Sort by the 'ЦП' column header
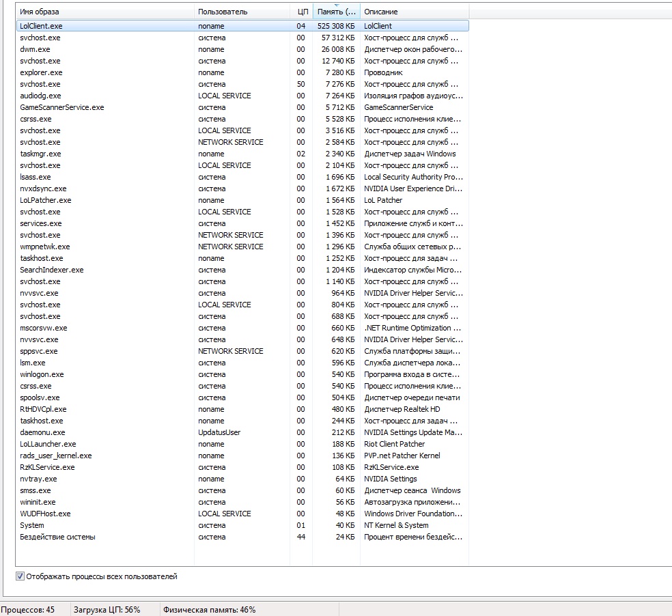The image size is (672, 616). coord(303,12)
